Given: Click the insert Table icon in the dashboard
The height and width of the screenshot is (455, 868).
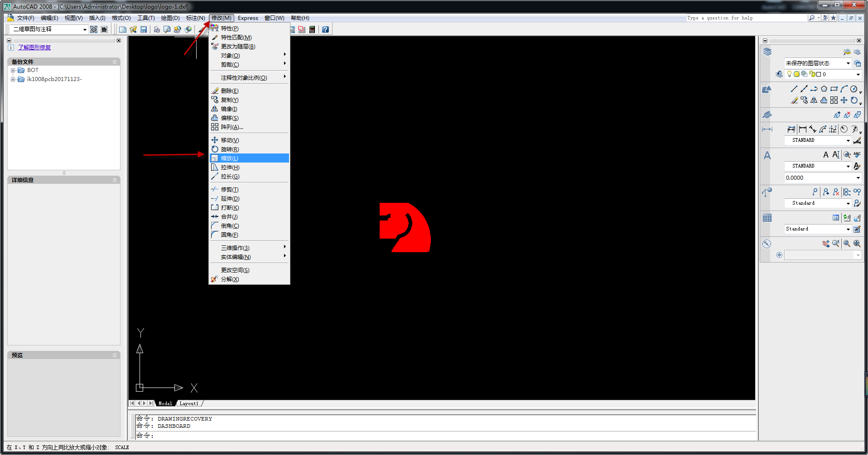Looking at the screenshot, I should 836,218.
